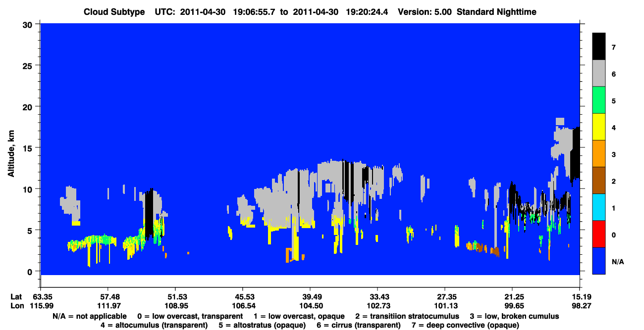Click the 'N/A' colorbar label
The width and height of the screenshot is (644, 330).
pyautogui.click(x=617, y=261)
